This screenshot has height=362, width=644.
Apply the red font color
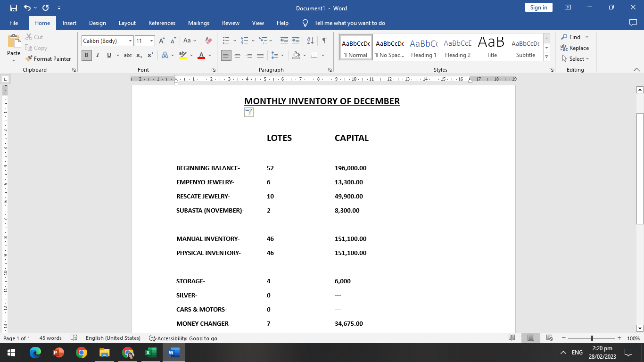[x=201, y=55]
